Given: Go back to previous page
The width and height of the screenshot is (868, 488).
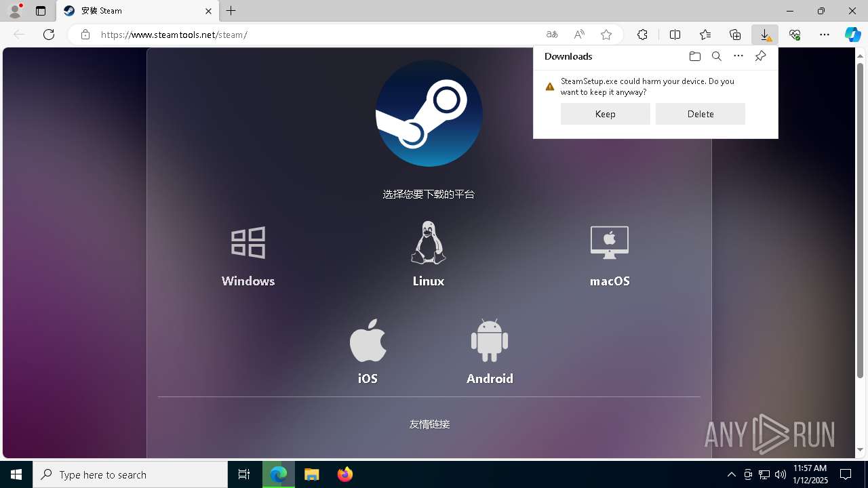Looking at the screenshot, I should 19,35.
